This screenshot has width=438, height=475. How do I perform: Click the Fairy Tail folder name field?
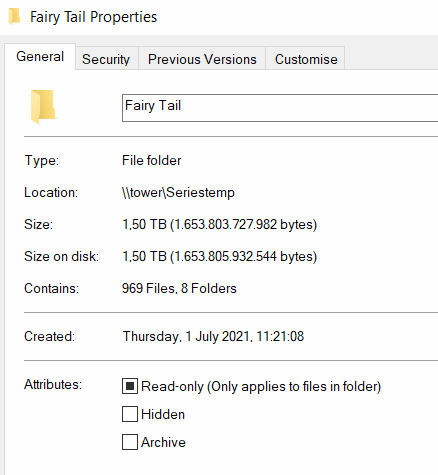[x=280, y=108]
